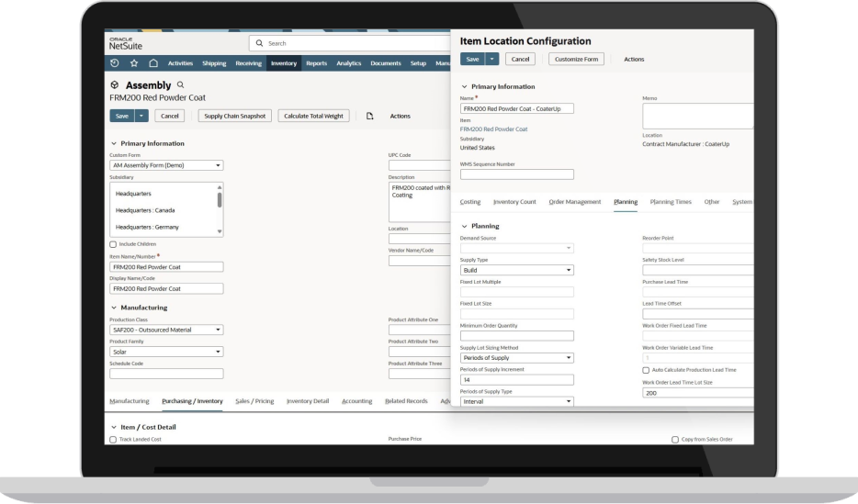Click the new document icon beside Actions
The width and height of the screenshot is (858, 504).
[x=370, y=116]
